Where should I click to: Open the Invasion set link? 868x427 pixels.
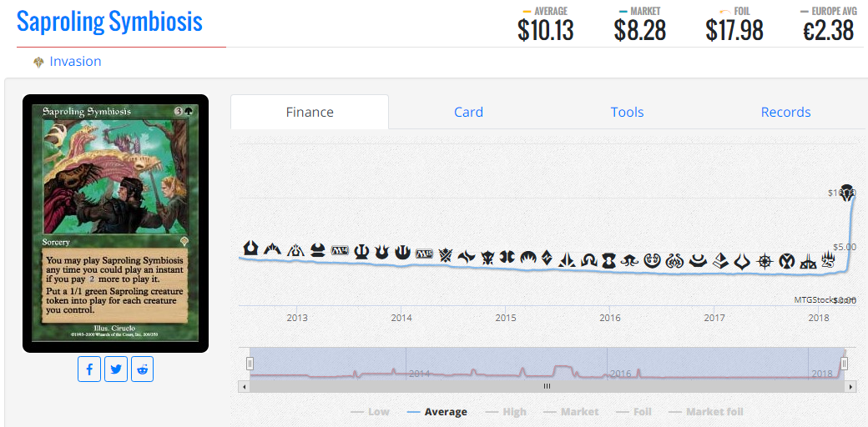(x=75, y=62)
